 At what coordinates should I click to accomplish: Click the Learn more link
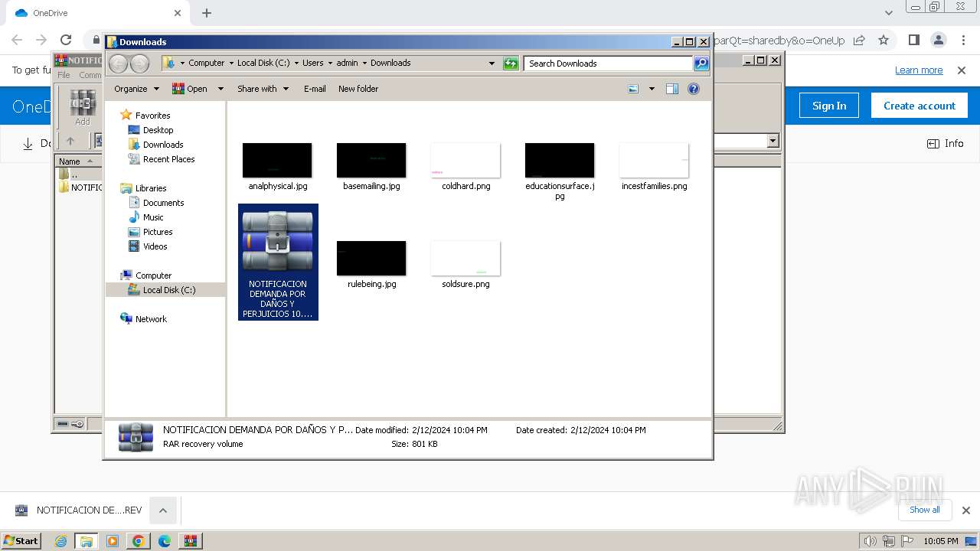pos(919,70)
